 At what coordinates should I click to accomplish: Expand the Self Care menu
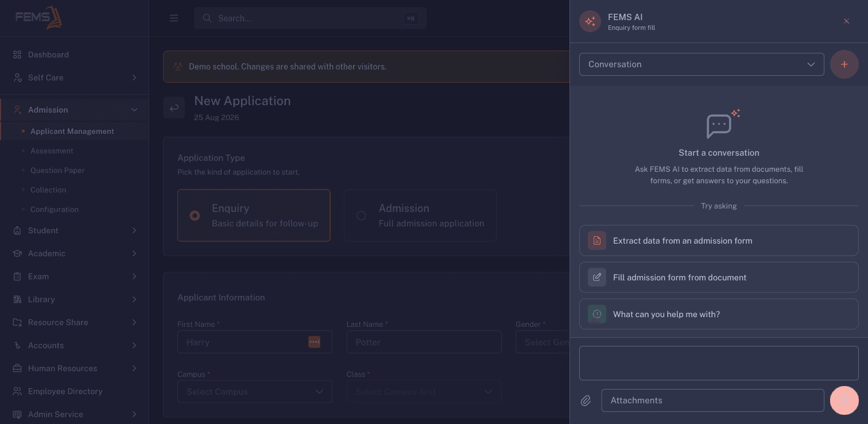click(x=75, y=78)
